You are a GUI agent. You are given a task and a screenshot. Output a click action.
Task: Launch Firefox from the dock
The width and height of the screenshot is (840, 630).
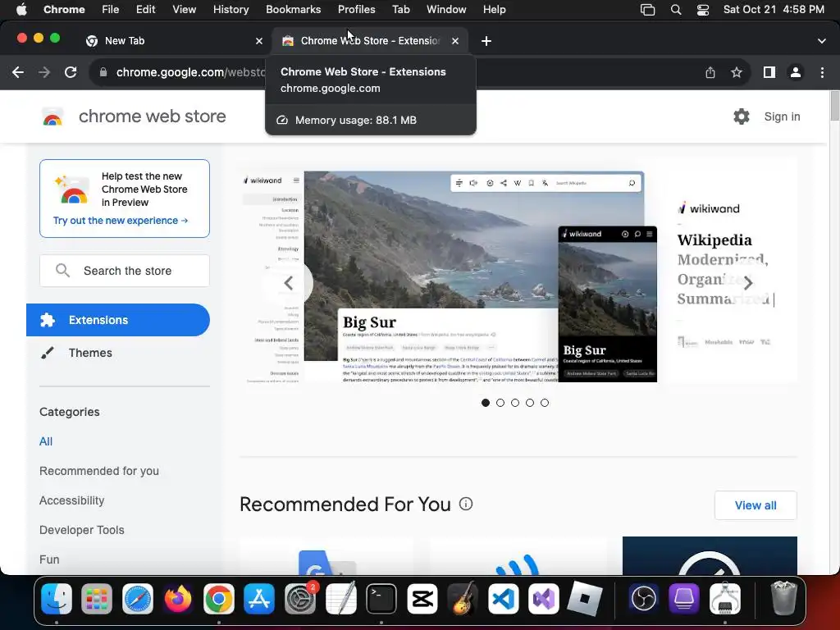pos(178,598)
